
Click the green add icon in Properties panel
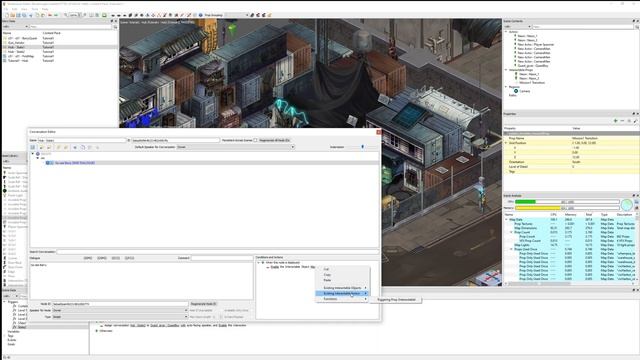pos(616,121)
